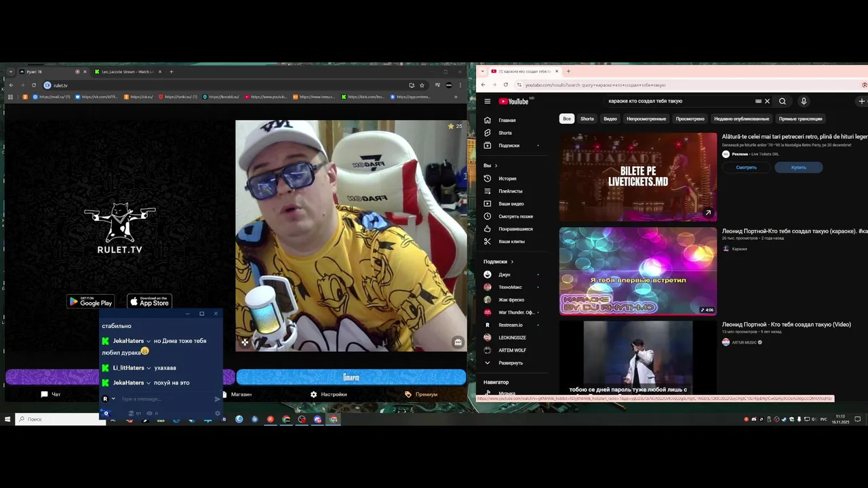Open chat popup settings gear

(x=217, y=413)
